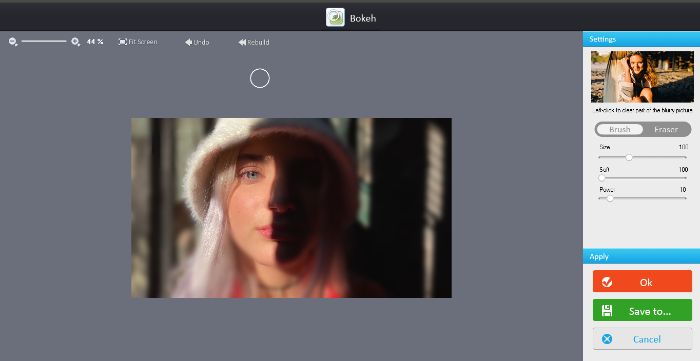Click the zoom in magnifier icon
The width and height of the screenshot is (700, 361).
pyautogui.click(x=75, y=42)
